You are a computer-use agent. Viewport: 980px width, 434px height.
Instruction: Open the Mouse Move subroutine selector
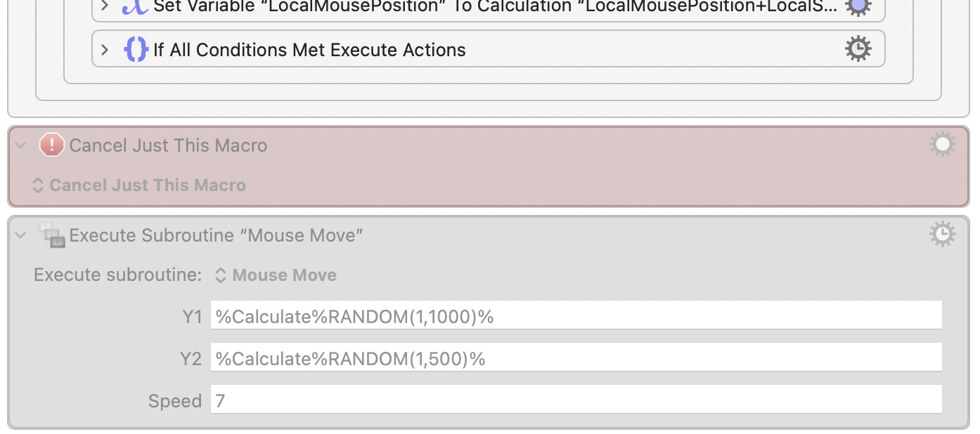pos(276,275)
